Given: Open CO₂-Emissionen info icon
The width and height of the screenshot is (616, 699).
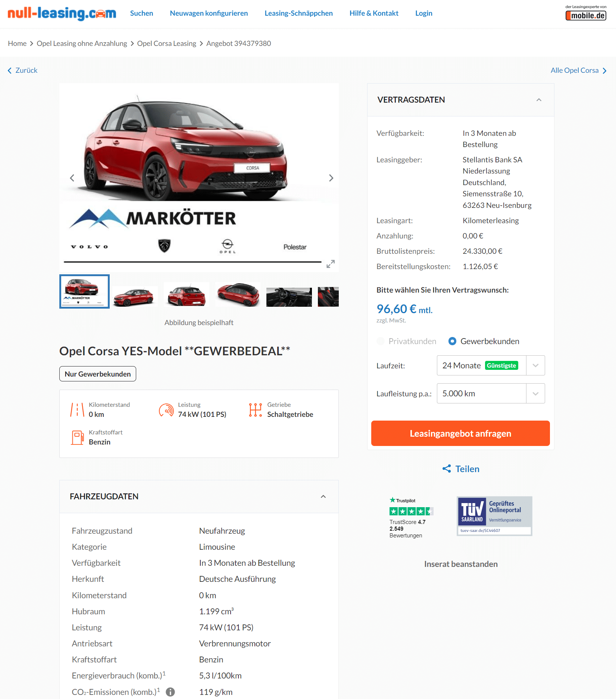Looking at the screenshot, I should coord(170,692).
